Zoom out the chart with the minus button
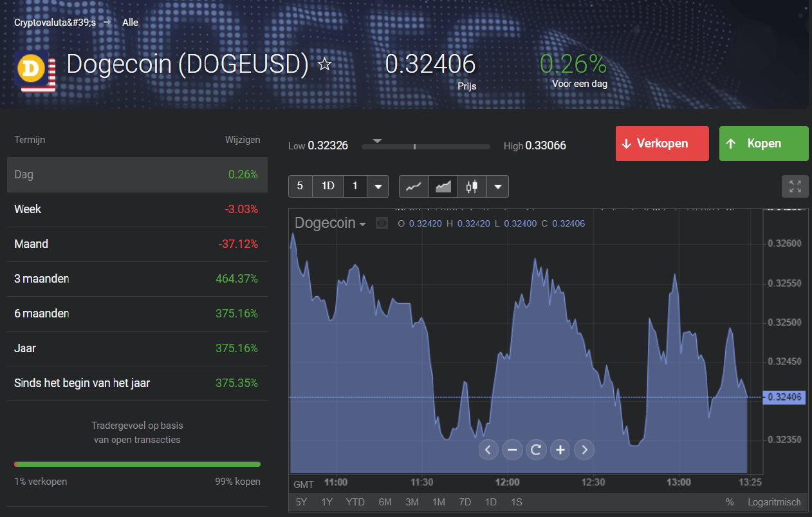This screenshot has height=517, width=812. (x=512, y=449)
